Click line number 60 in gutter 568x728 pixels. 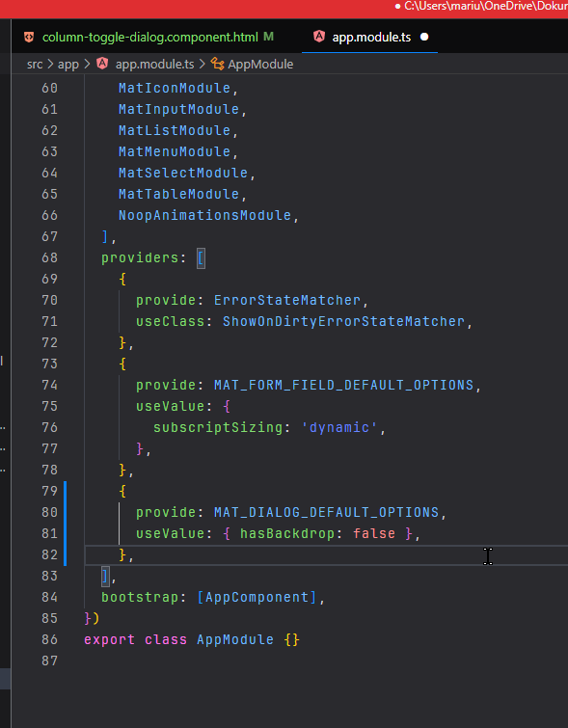[x=50, y=88]
